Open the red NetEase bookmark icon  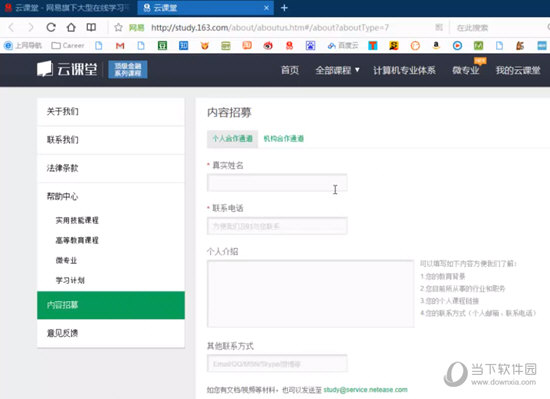(x=289, y=46)
